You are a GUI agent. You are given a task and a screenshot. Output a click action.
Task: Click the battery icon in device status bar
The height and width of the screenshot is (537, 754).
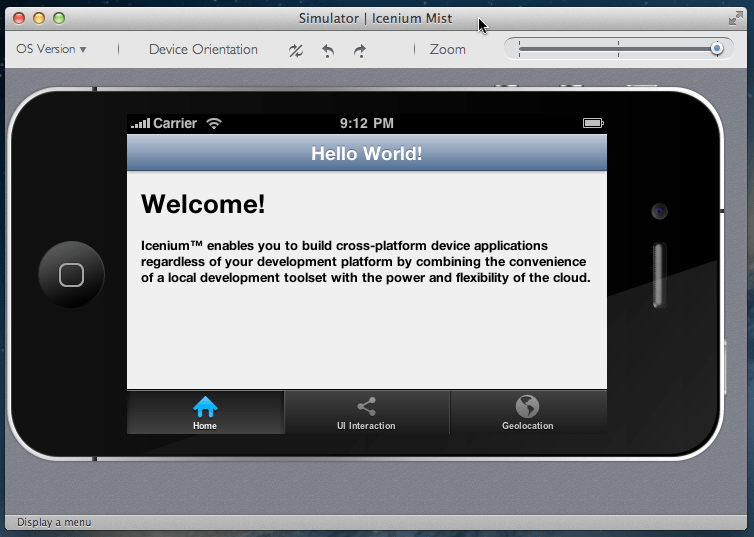point(593,124)
